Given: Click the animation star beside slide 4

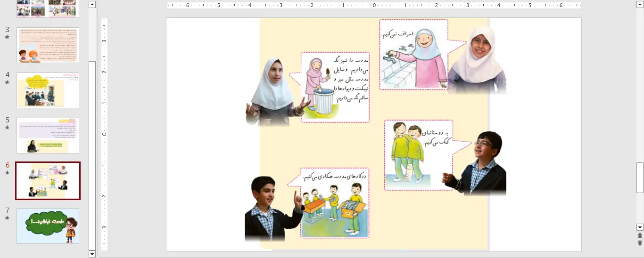Looking at the screenshot, I should click(7, 82).
